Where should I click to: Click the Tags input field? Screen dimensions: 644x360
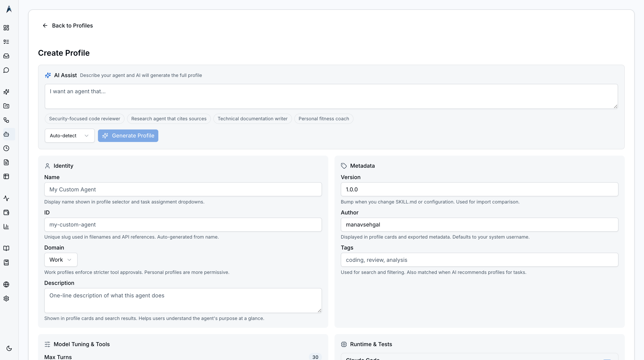click(479, 260)
